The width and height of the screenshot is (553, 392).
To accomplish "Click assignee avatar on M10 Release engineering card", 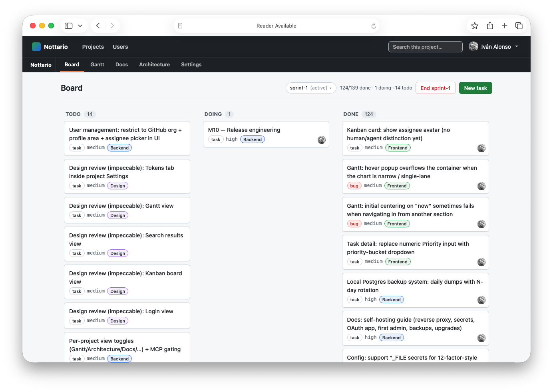I will [322, 140].
